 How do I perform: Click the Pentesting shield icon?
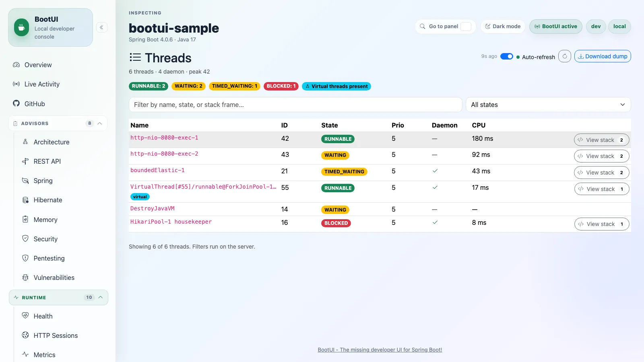(25, 258)
